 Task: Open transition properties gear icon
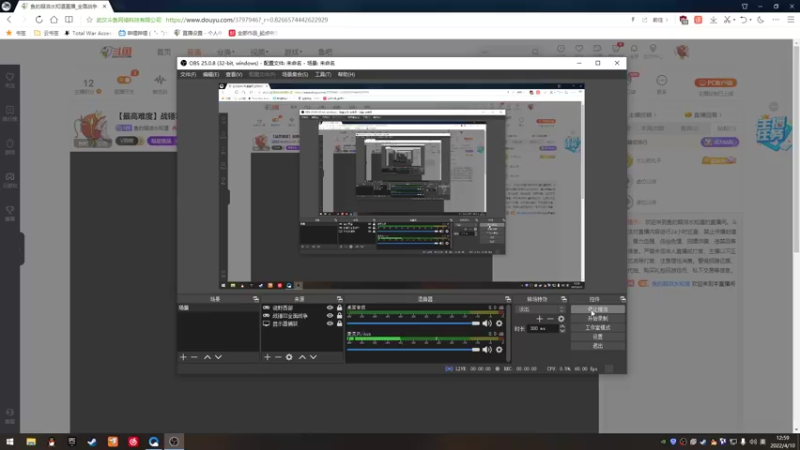click(x=561, y=319)
